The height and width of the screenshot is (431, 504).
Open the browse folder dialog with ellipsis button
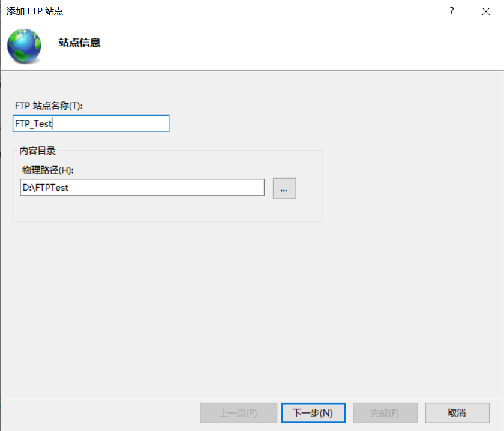[x=284, y=188]
